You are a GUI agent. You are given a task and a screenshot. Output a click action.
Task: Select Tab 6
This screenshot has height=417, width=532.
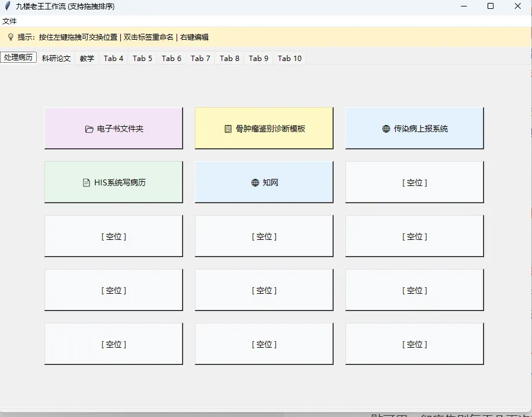(x=171, y=59)
